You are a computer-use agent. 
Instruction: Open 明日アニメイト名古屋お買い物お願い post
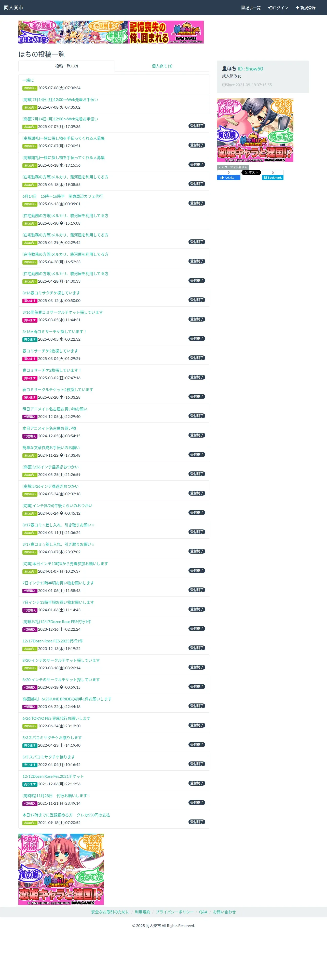click(55, 409)
